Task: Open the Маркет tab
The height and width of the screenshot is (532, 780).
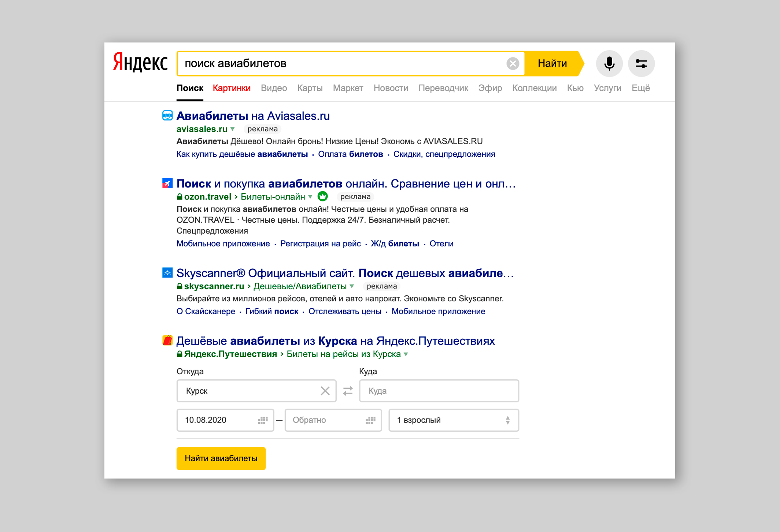Action: click(348, 88)
